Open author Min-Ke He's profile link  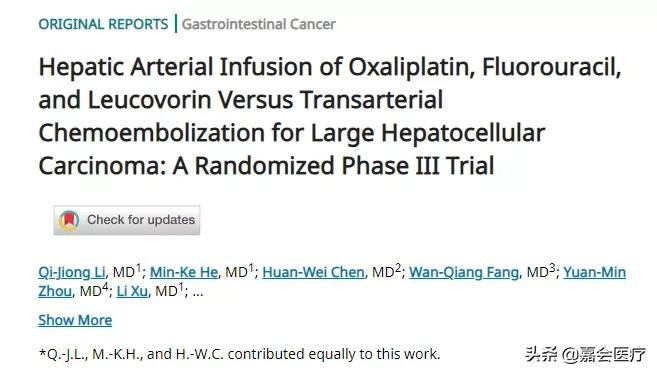[x=184, y=272]
